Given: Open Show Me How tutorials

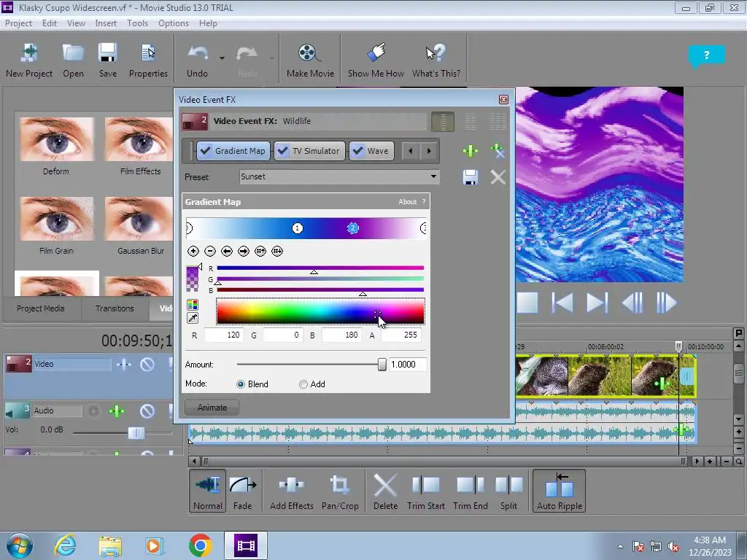Looking at the screenshot, I should point(376,61).
